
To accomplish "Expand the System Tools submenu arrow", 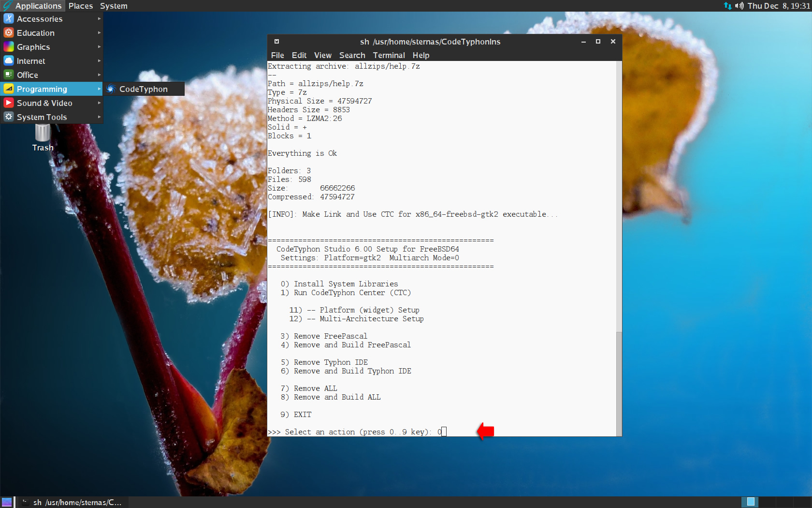I will point(99,117).
